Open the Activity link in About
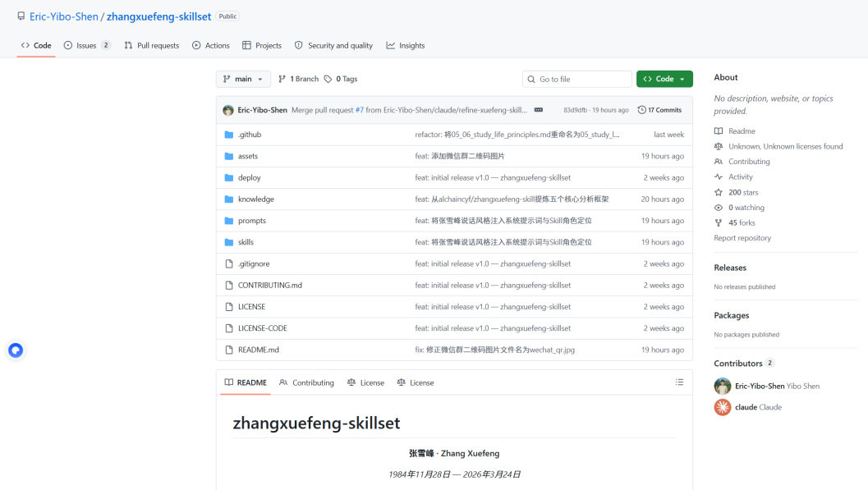 [740, 177]
